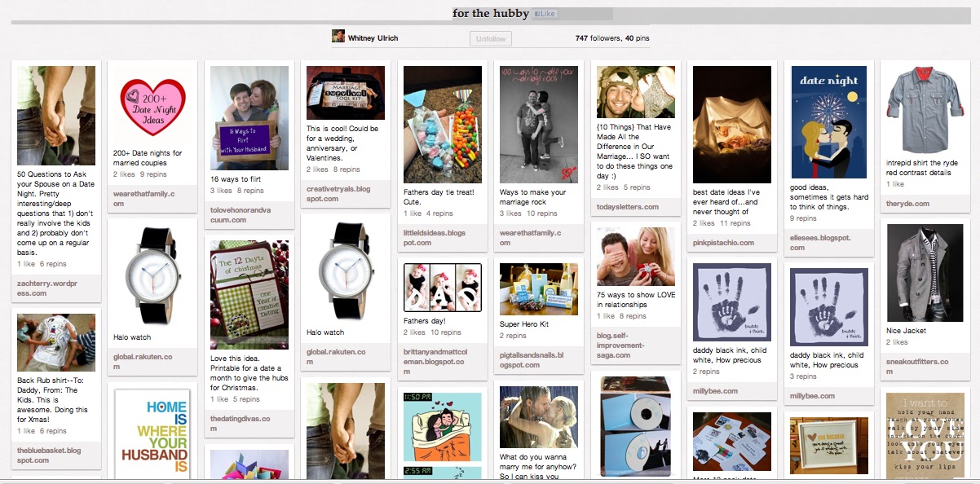Visit theryde.com source link
980x484 pixels.
tap(907, 204)
